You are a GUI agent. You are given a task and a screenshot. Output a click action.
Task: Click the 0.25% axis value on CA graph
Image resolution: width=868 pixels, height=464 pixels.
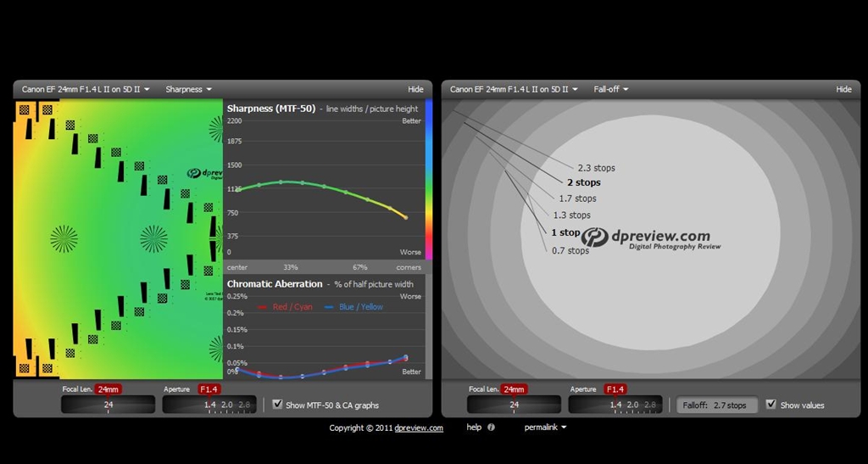[236, 296]
